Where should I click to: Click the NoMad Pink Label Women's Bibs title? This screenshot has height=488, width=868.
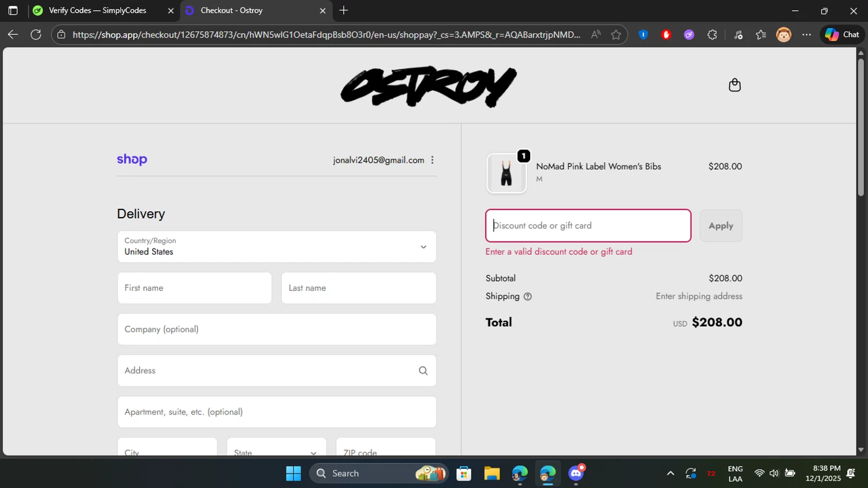tap(598, 167)
